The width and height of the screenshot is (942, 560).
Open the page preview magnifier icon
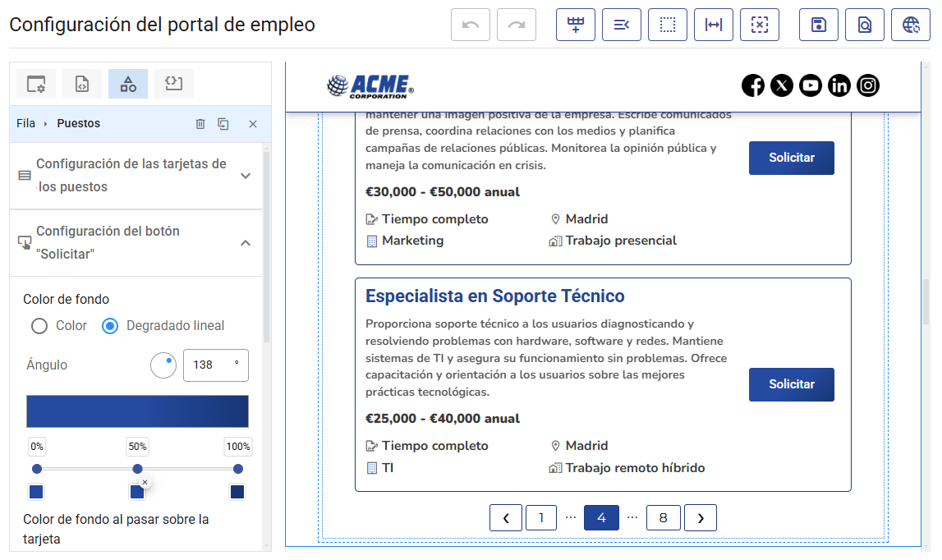click(x=864, y=25)
